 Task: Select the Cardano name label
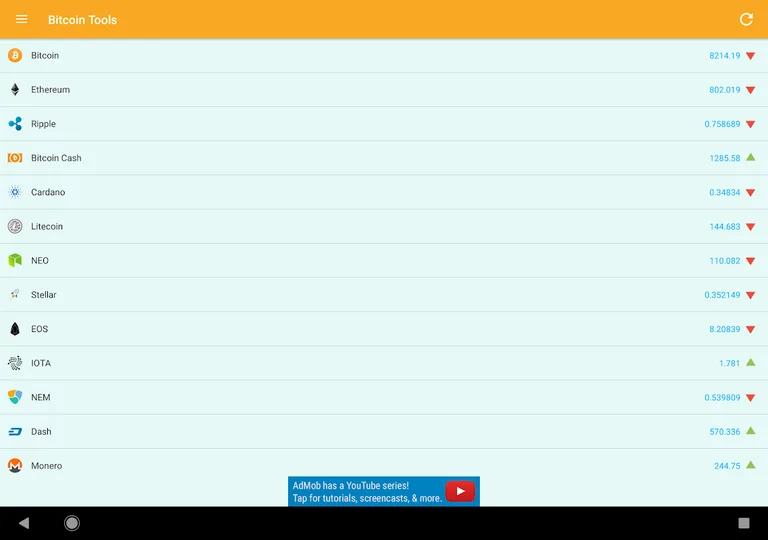48,192
